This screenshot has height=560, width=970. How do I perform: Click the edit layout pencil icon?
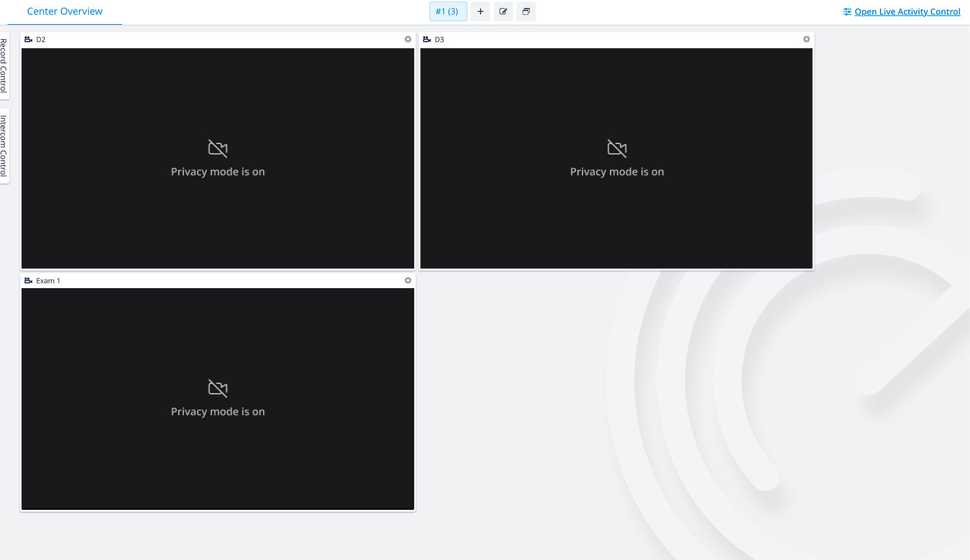coord(503,12)
